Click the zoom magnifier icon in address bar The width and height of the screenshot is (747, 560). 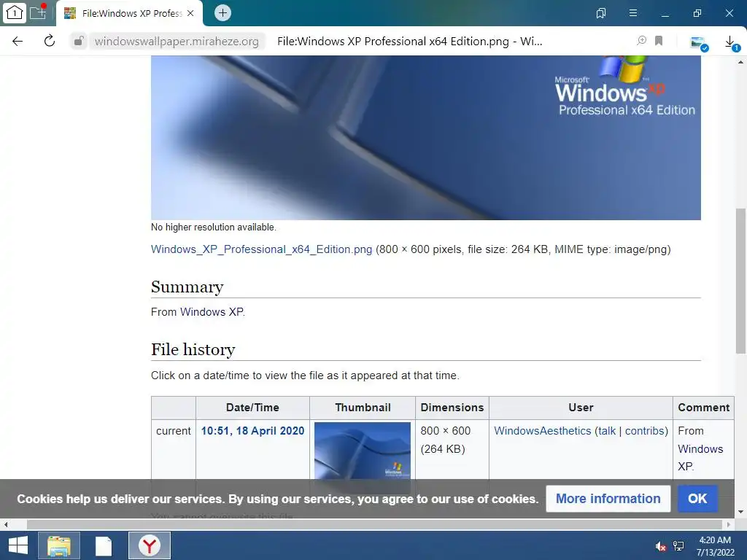642,41
